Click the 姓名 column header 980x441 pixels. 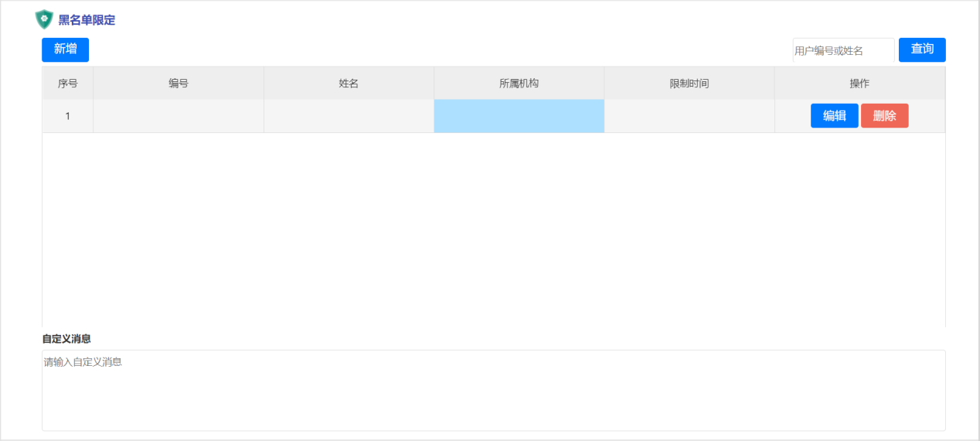[x=349, y=84]
